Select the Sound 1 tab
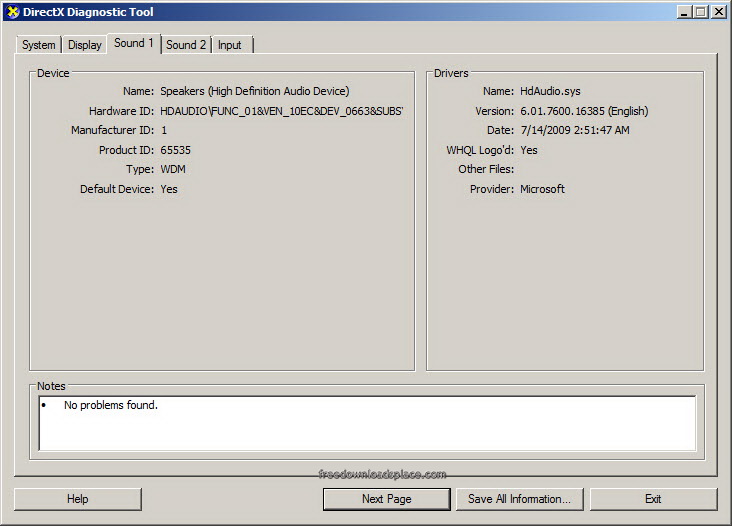The height and width of the screenshot is (526, 732). pos(134,43)
